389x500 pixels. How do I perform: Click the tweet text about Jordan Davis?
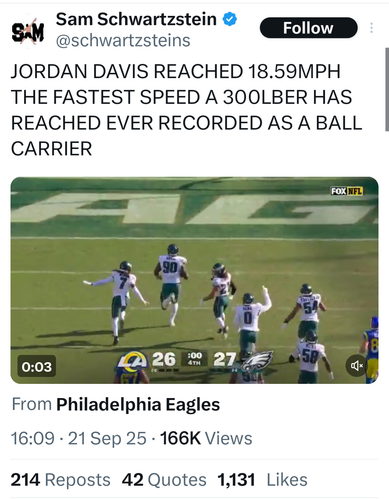point(186,110)
